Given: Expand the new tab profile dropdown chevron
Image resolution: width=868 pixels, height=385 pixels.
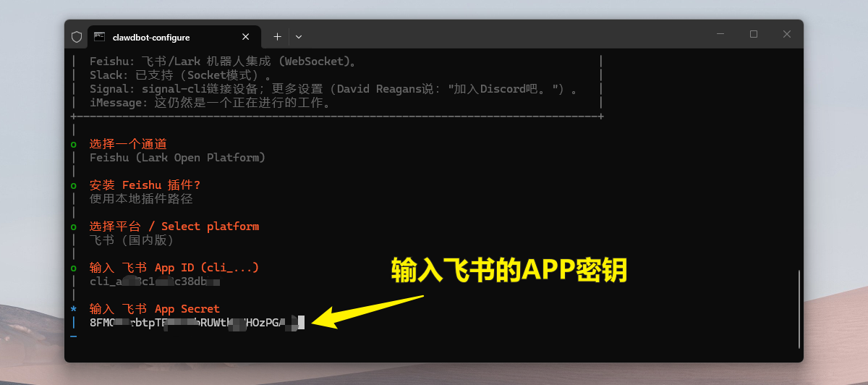Looking at the screenshot, I should [x=299, y=36].
